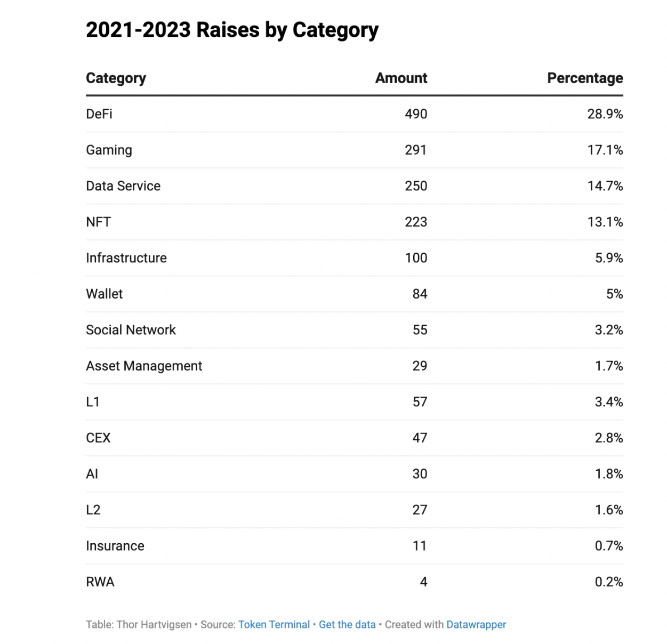Click the table title heading
667x644 pixels.
[x=232, y=30]
